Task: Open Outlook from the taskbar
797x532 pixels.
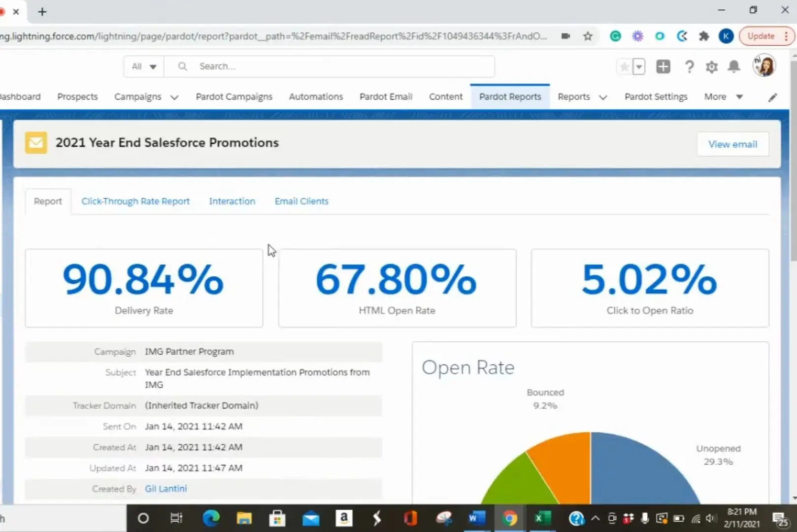Action: pos(310,518)
